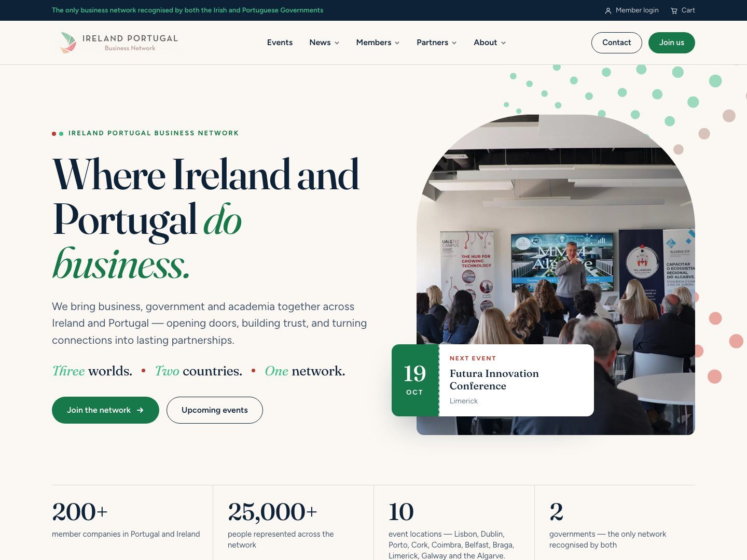Click the shopping cart icon

pos(674,10)
